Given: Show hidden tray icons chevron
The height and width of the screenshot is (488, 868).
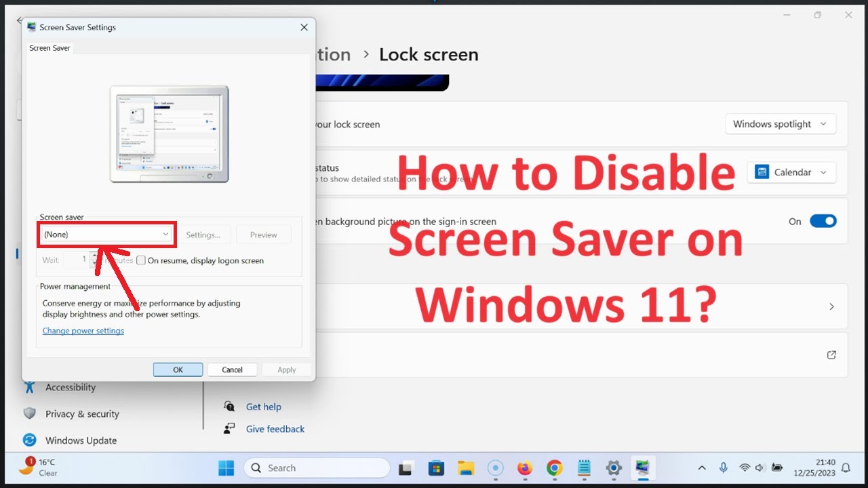Looking at the screenshot, I should (702, 468).
